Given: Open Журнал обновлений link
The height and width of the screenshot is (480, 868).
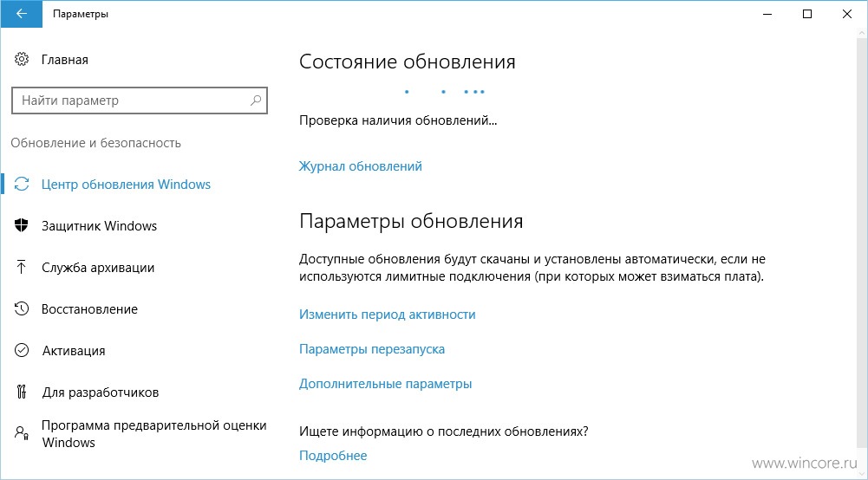Looking at the screenshot, I should 361,165.
